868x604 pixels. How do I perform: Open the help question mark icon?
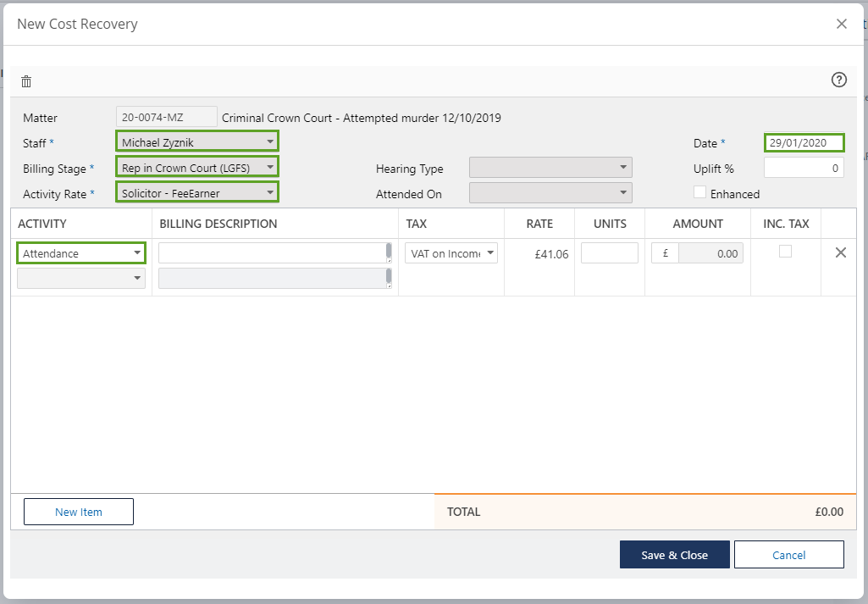(838, 80)
